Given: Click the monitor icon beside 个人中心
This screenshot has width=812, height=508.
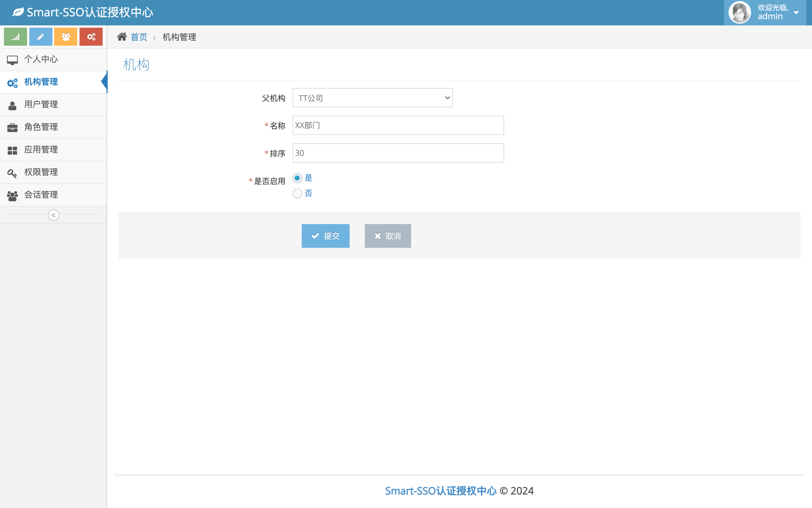Looking at the screenshot, I should coord(12,60).
